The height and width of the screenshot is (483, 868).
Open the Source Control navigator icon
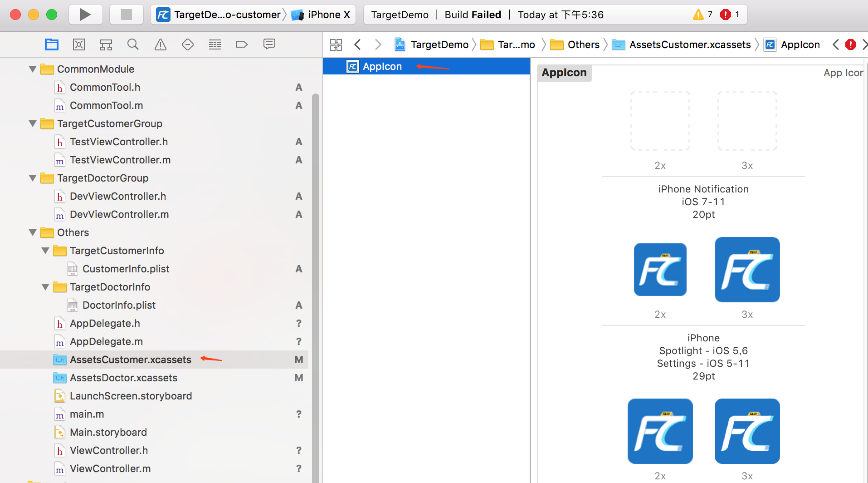(79, 44)
